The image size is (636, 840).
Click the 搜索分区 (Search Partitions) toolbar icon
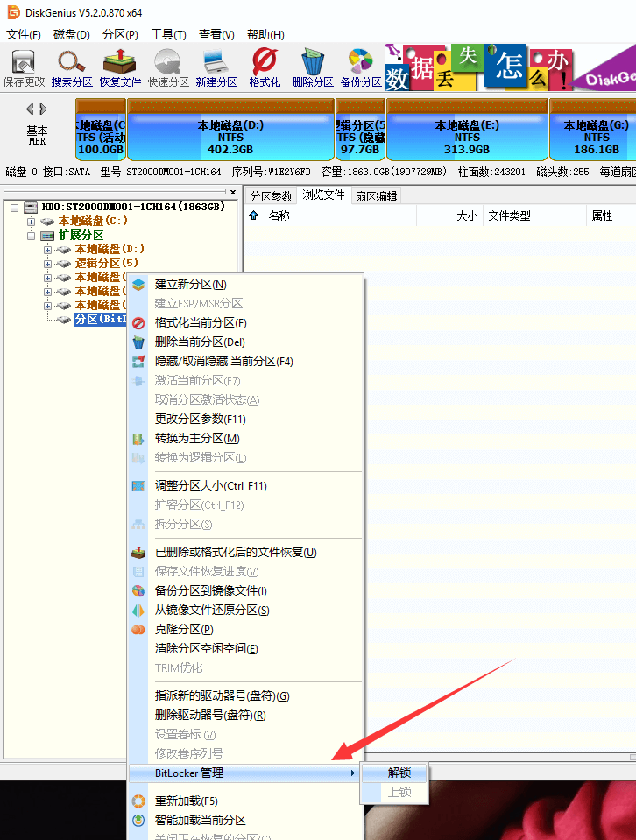tap(72, 67)
